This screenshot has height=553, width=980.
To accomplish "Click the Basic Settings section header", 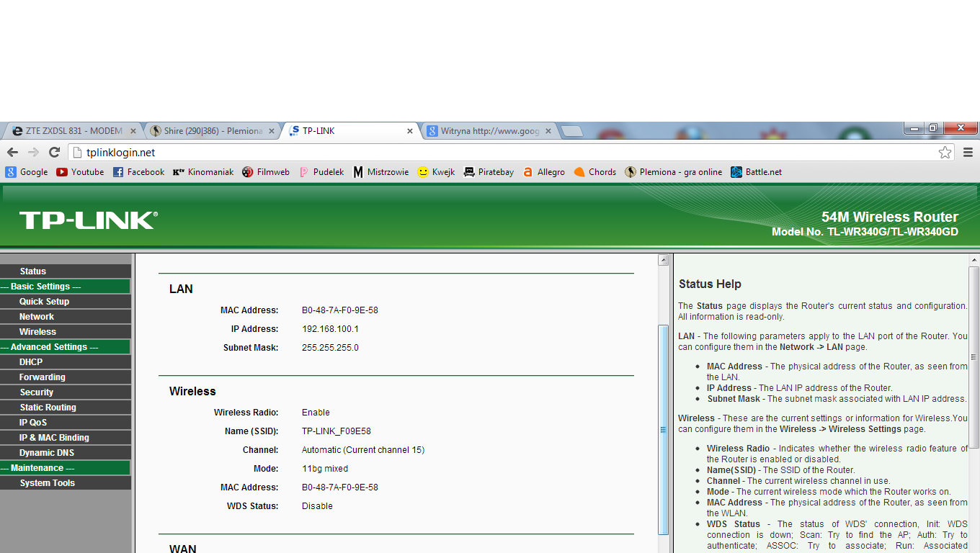I will [x=65, y=287].
